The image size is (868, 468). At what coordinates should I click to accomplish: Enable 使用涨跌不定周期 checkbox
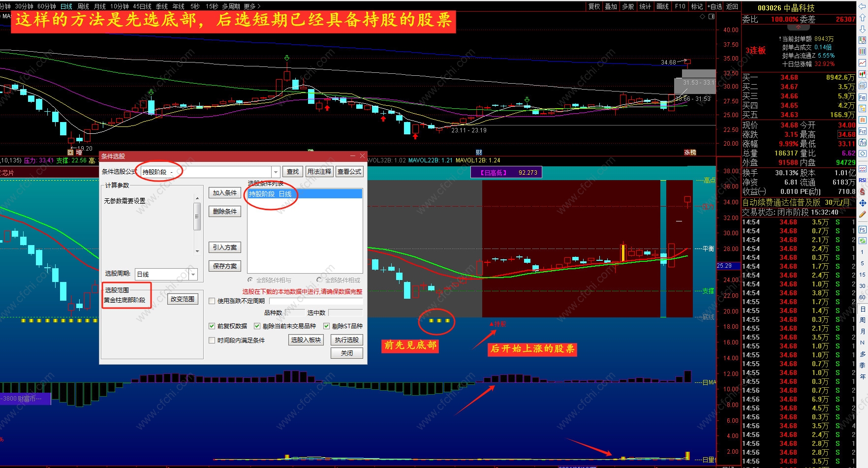click(x=212, y=301)
